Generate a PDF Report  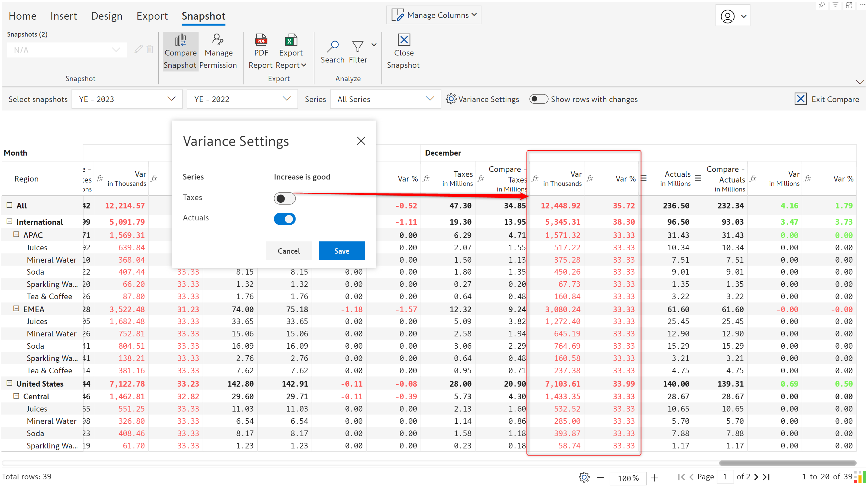click(x=261, y=51)
